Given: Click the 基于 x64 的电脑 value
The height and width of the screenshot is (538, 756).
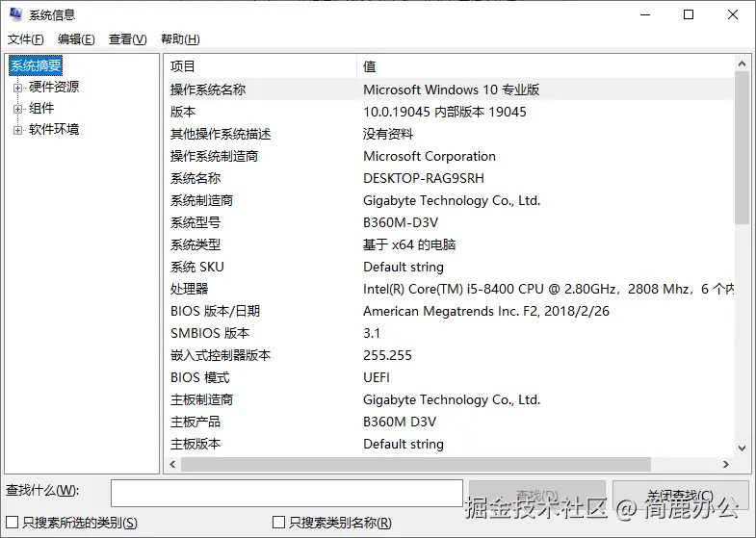Looking at the screenshot, I should pyautogui.click(x=409, y=244).
